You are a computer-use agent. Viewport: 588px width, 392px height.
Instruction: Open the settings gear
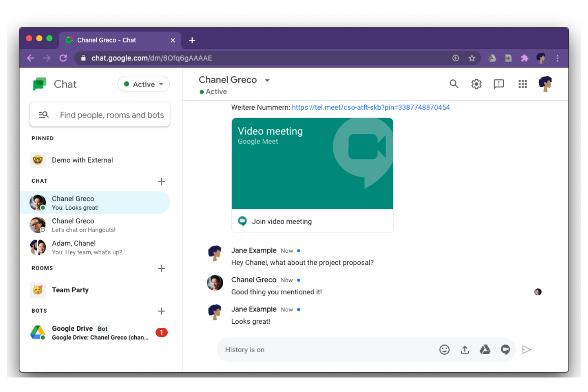tap(476, 84)
